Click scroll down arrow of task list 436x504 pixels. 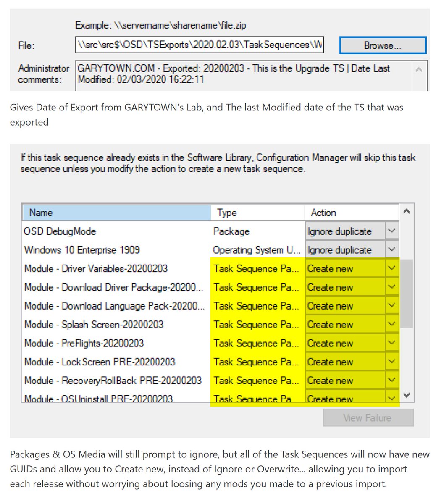tap(406, 395)
